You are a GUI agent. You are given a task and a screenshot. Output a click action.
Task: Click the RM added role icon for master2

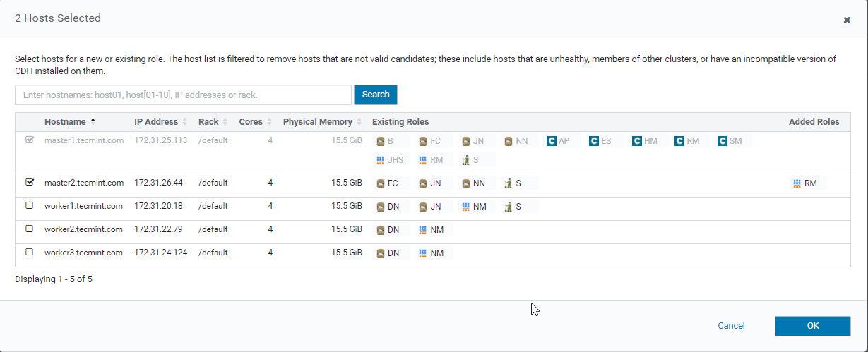pos(797,183)
